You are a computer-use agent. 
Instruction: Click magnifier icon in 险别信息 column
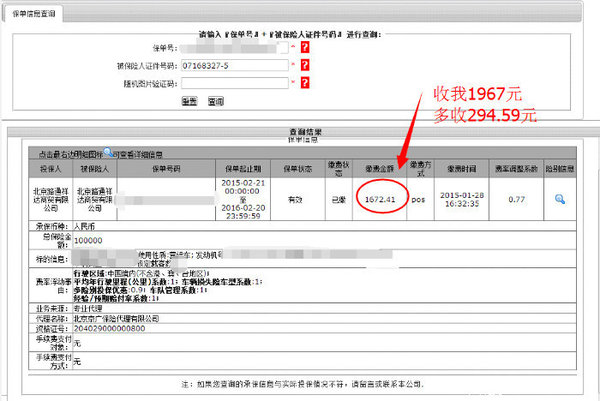(560, 200)
